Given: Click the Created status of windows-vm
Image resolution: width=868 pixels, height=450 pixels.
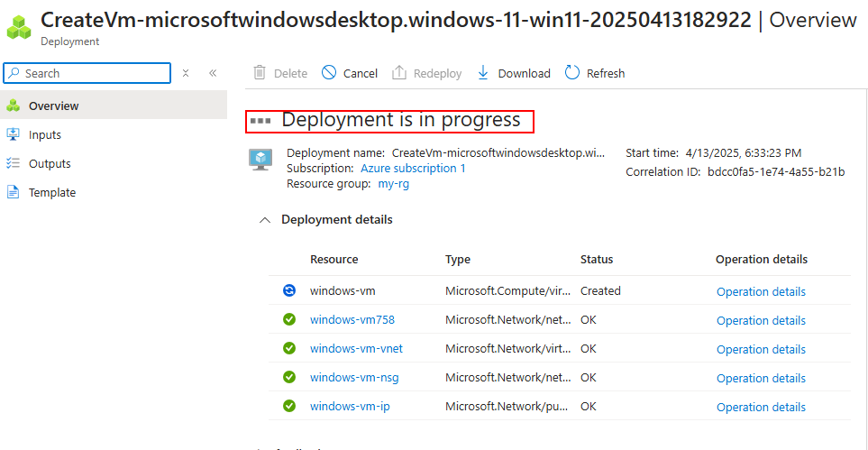Looking at the screenshot, I should [600, 290].
